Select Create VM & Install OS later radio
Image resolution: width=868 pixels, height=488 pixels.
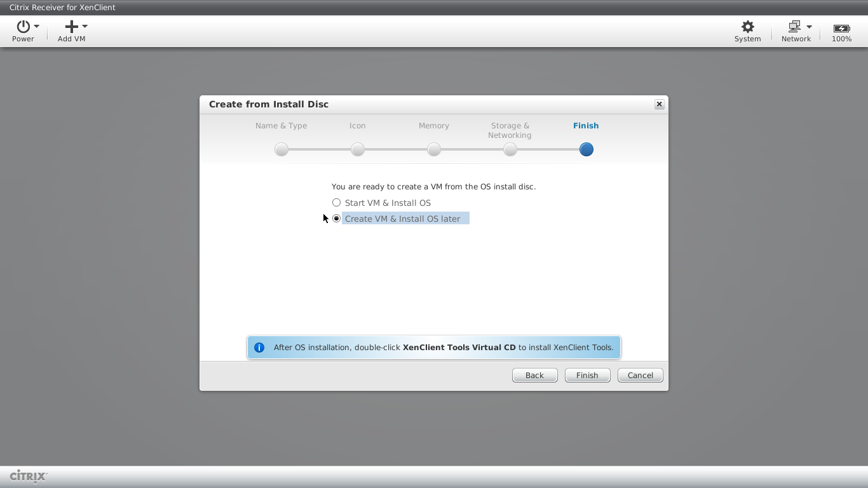337,219
